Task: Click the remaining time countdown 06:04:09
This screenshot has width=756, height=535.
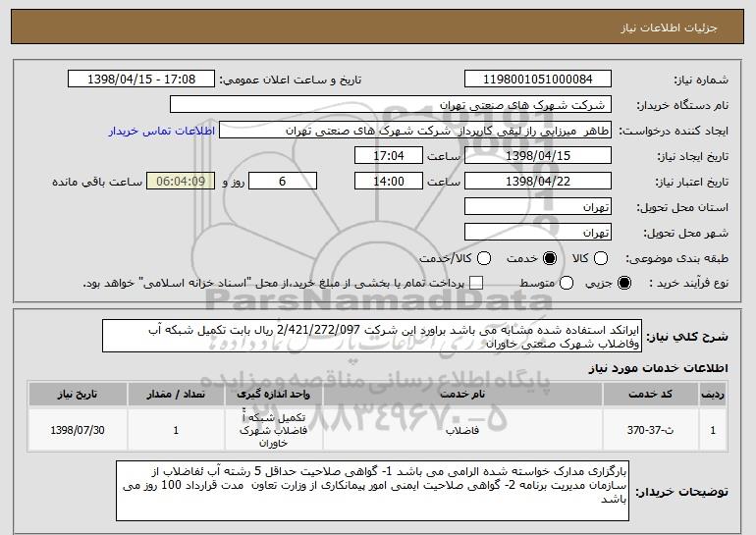Action: pyautogui.click(x=181, y=182)
